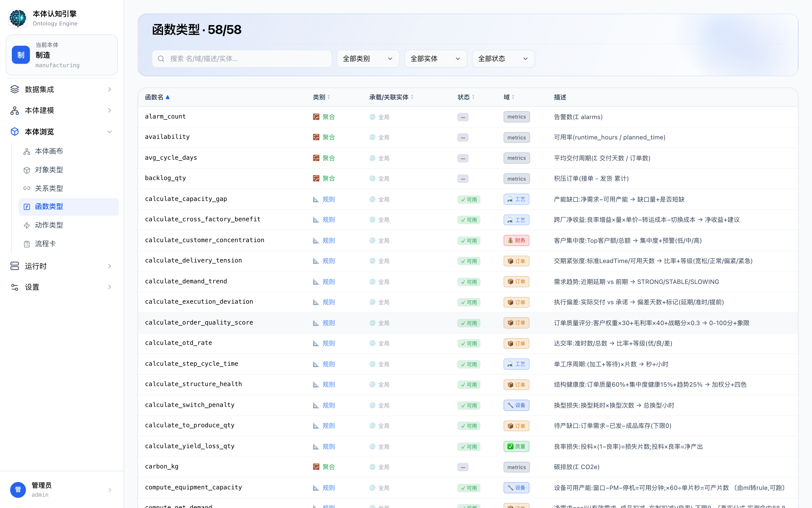Image resolution: width=812 pixels, height=508 pixels.
Task: Expand the 运行时 menu chevron
Action: click(109, 266)
